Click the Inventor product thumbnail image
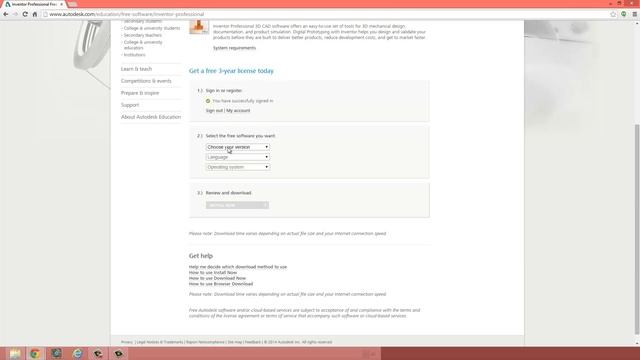 click(x=199, y=27)
